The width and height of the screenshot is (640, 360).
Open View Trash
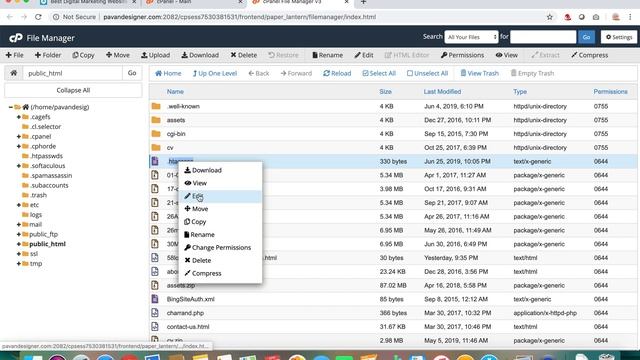point(480,73)
